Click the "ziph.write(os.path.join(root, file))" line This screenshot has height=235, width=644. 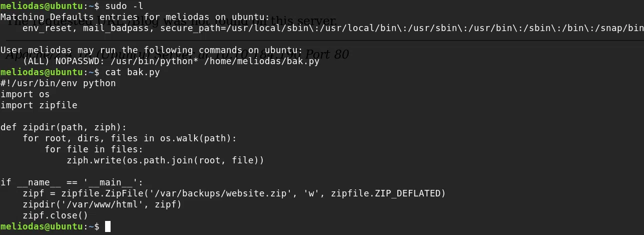point(165,160)
